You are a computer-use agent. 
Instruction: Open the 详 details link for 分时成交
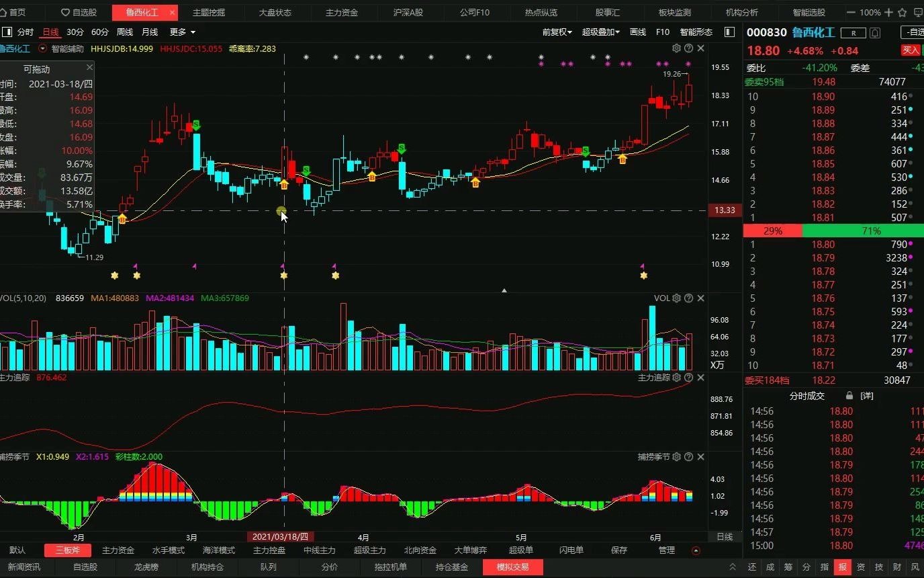coord(868,396)
